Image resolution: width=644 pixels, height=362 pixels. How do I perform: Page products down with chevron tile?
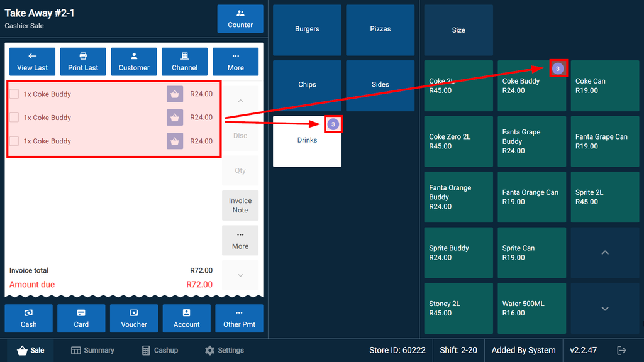click(x=605, y=308)
